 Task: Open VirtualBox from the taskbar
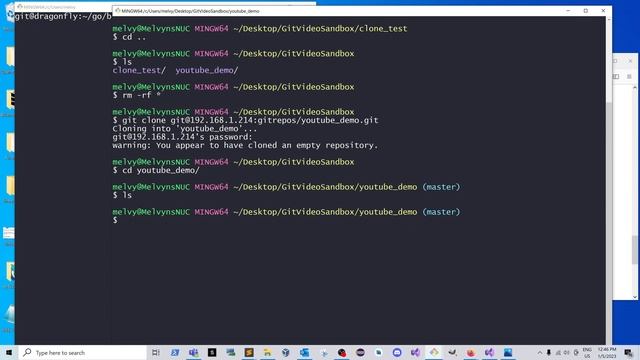point(286,353)
